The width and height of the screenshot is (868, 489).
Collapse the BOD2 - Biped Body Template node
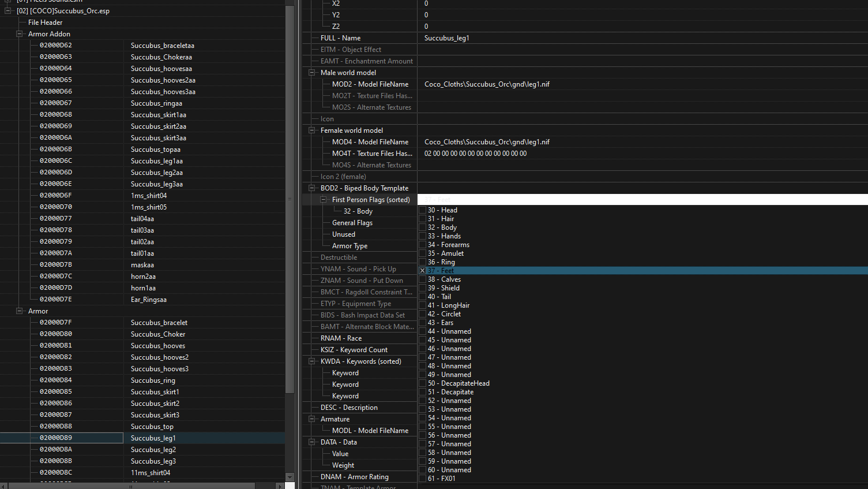click(311, 188)
